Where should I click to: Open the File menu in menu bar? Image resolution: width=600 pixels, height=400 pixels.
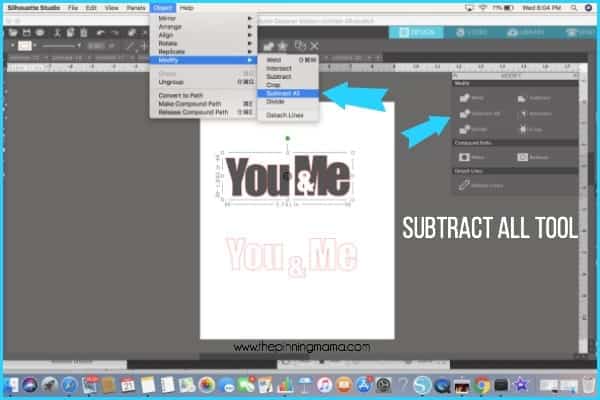[x=73, y=8]
